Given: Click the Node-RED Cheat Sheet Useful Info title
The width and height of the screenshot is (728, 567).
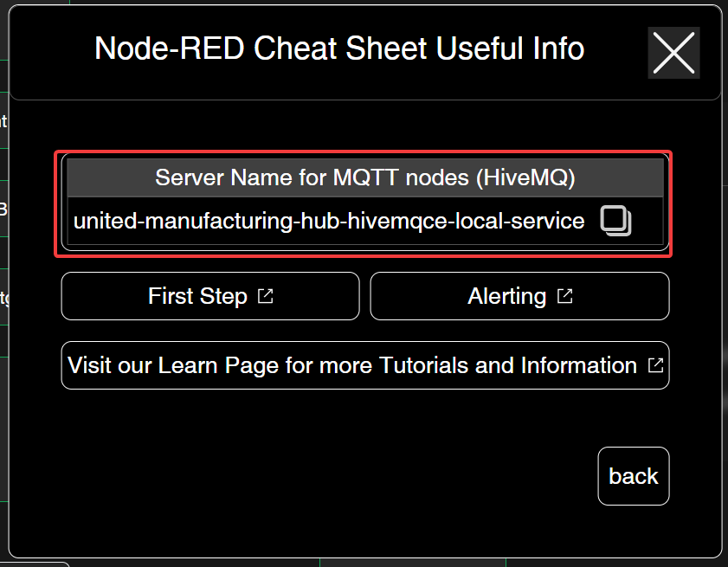Looking at the screenshot, I should pos(339,48).
